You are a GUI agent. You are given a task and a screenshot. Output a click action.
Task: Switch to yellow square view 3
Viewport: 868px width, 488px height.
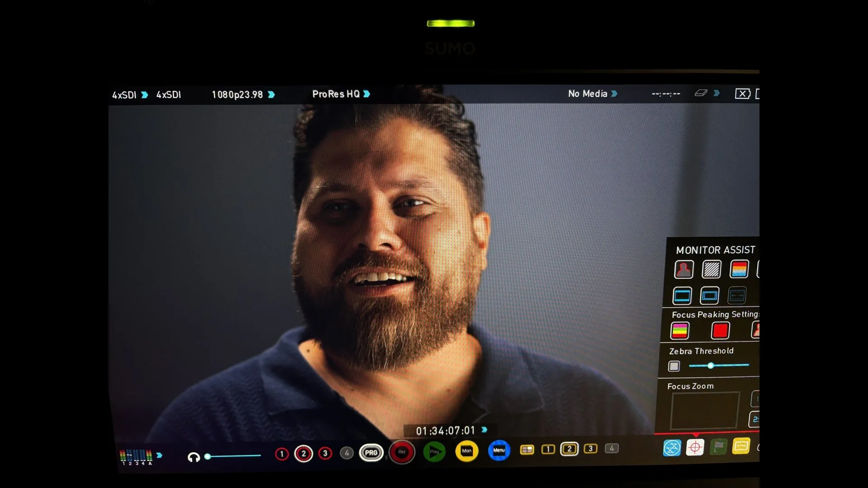[590, 449]
